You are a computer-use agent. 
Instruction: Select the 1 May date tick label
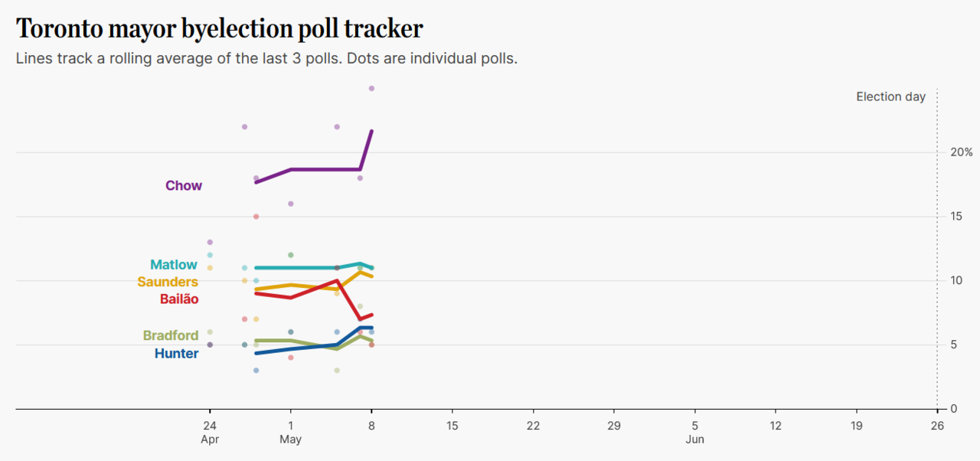coord(290,433)
